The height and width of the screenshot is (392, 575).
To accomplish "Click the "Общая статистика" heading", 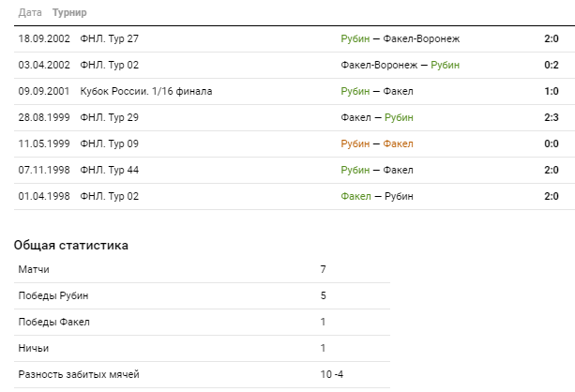I will 71,246.
